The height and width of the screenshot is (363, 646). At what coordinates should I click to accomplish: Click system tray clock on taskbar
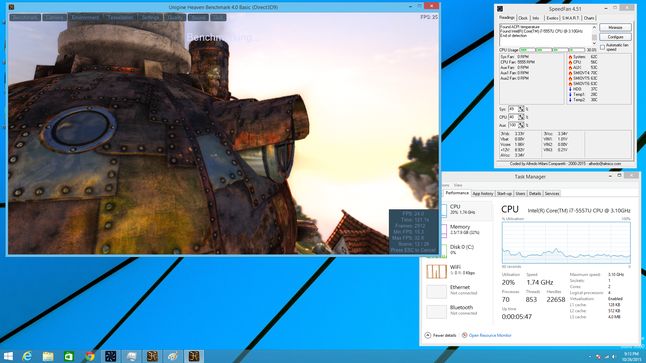[631, 356]
